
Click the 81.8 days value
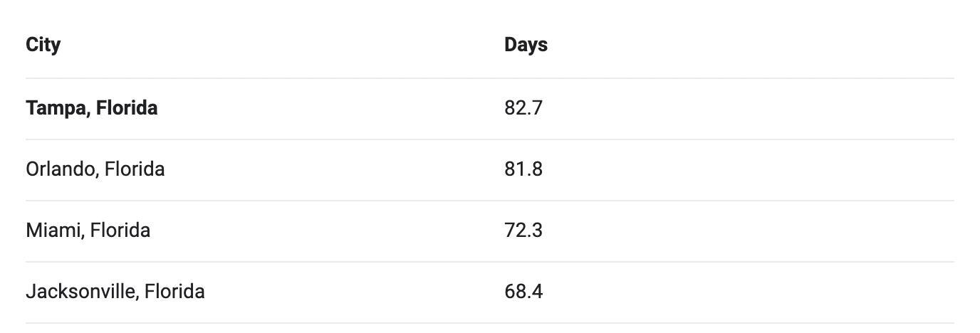[x=523, y=169]
